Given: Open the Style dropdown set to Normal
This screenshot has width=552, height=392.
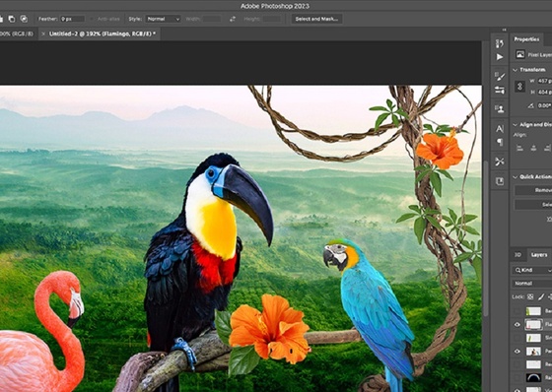Looking at the screenshot, I should [x=163, y=19].
